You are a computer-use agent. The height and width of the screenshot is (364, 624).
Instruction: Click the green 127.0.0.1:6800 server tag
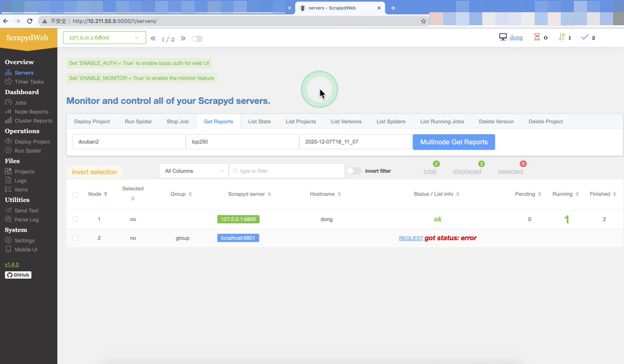point(239,219)
